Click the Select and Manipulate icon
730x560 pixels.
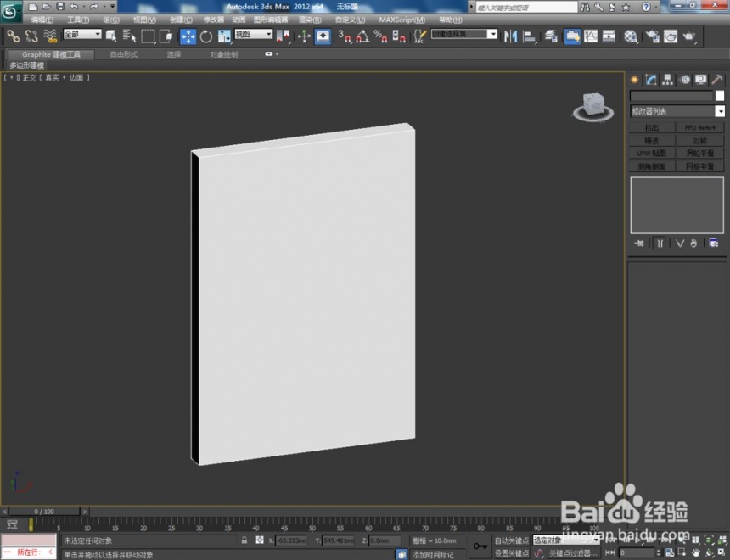click(x=304, y=36)
